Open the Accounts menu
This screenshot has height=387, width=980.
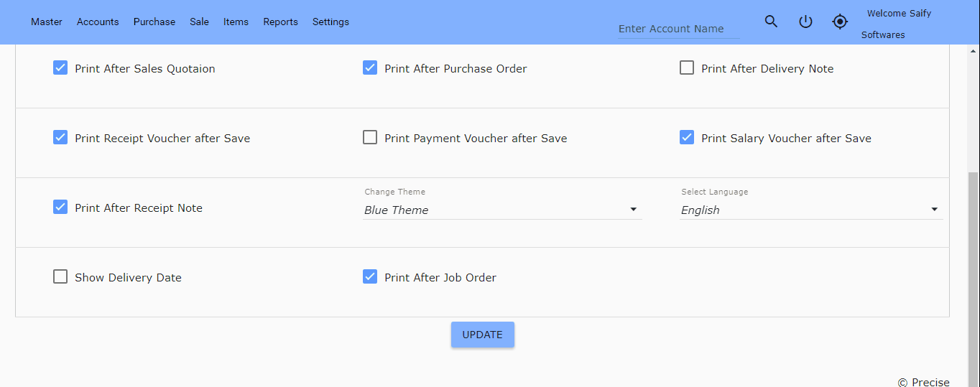[x=98, y=22]
